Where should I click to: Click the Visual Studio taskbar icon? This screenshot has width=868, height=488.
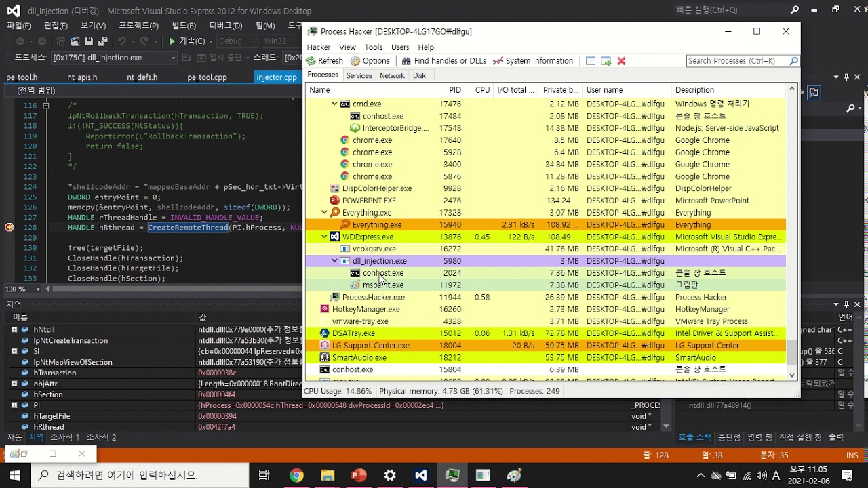point(421,475)
